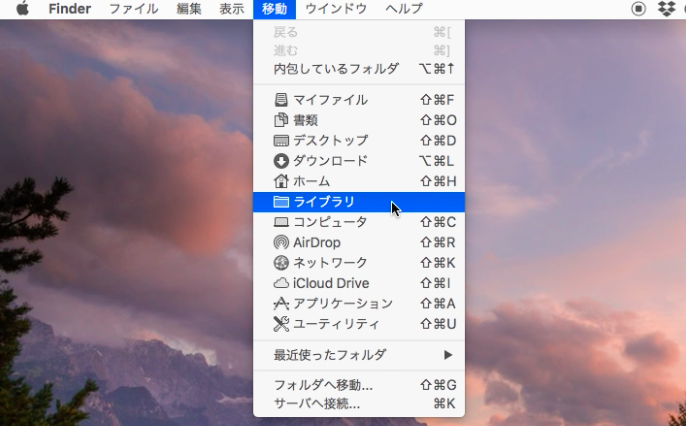Open the 表示 menu

tap(231, 9)
